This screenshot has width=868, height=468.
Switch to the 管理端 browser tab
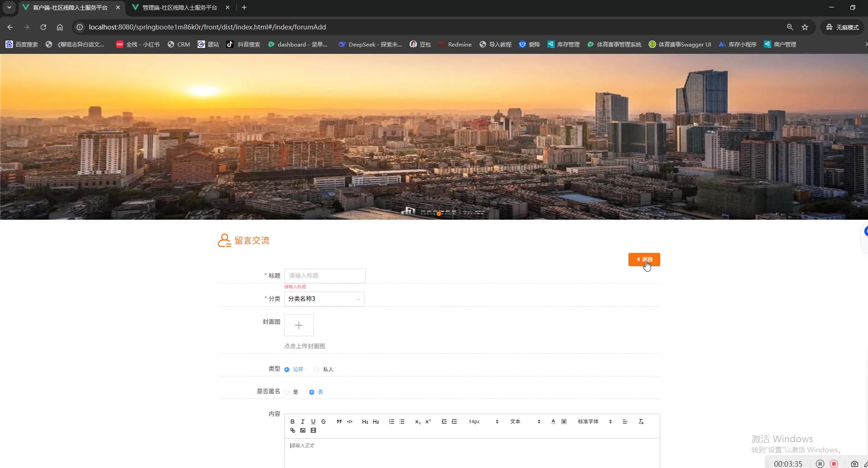point(180,7)
